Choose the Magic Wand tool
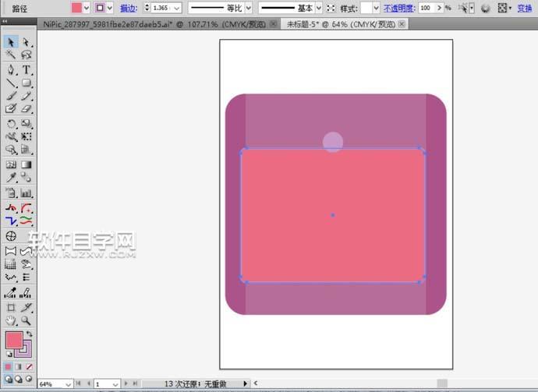 click(12, 55)
